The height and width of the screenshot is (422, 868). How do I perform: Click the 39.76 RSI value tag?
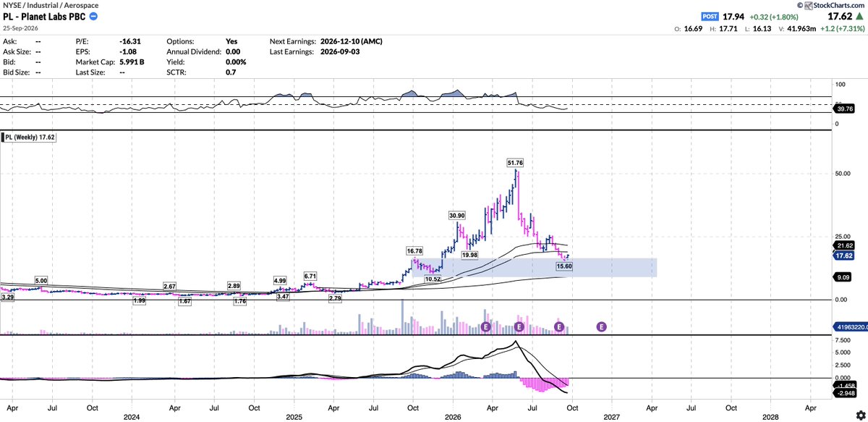point(842,110)
